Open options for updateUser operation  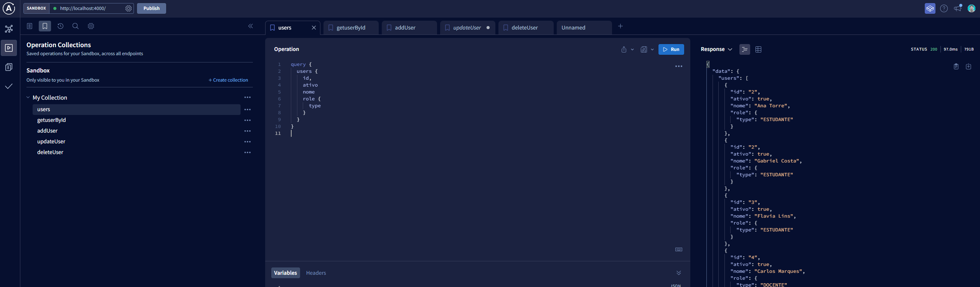pyautogui.click(x=247, y=142)
